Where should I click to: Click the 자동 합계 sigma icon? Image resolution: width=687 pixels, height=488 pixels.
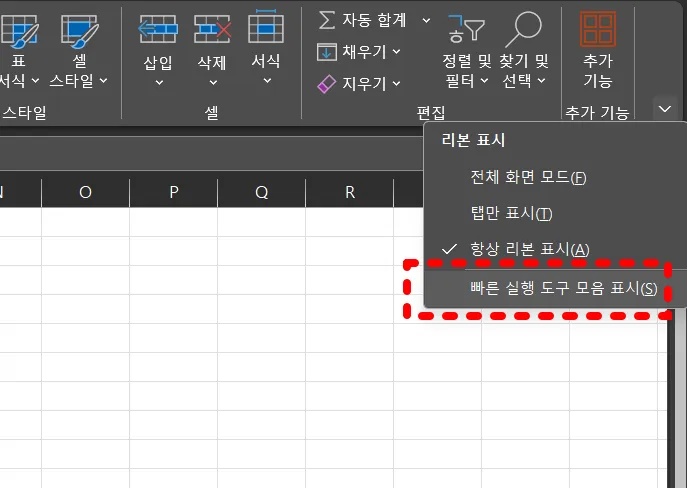(x=327, y=20)
